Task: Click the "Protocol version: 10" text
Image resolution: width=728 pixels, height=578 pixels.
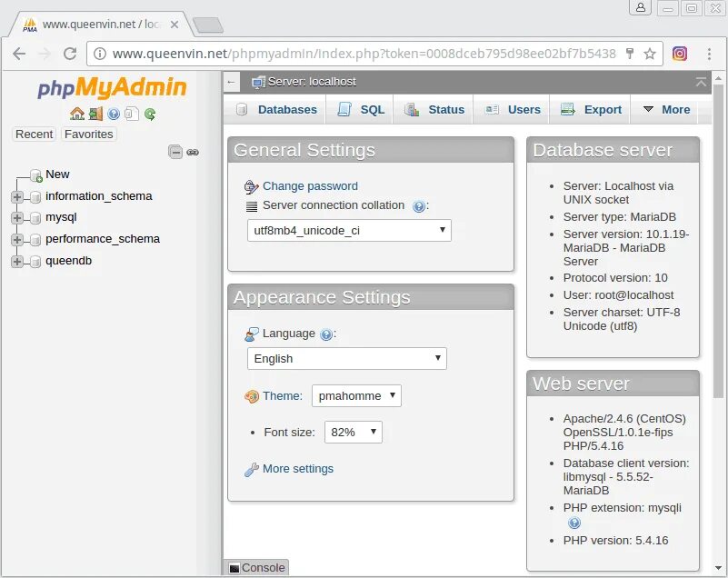Action: [615, 278]
